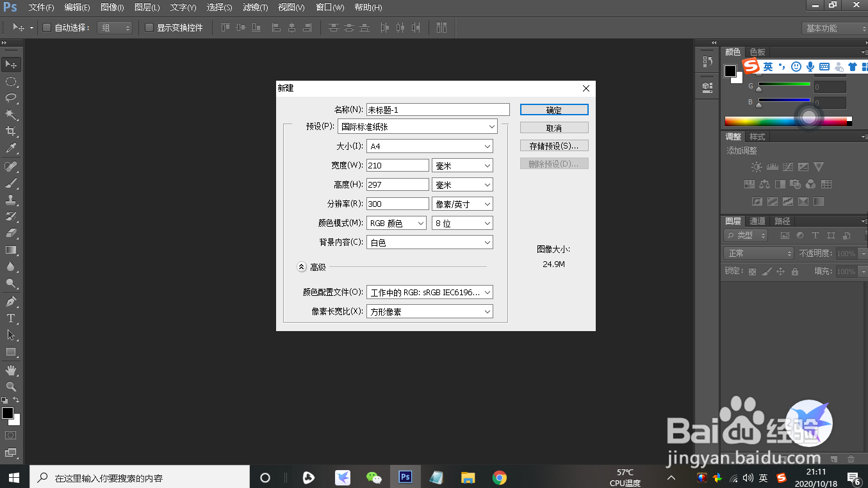The image size is (868, 488).
Task: Select the Eraser tool
Action: (x=11, y=233)
